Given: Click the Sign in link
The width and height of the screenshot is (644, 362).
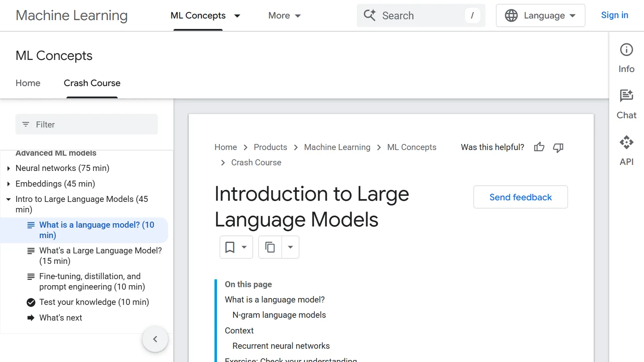Looking at the screenshot, I should (614, 15).
